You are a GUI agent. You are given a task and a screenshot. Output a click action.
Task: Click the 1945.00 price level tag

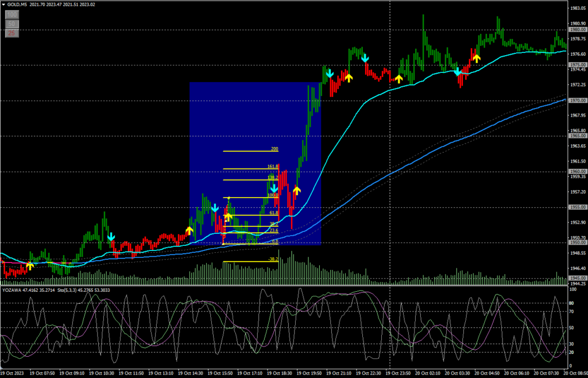(578, 278)
